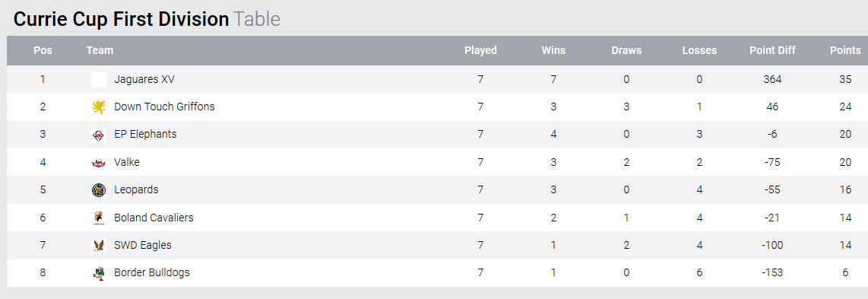Click the EP Elephants team logo
The width and height of the screenshot is (868, 299).
click(99, 135)
